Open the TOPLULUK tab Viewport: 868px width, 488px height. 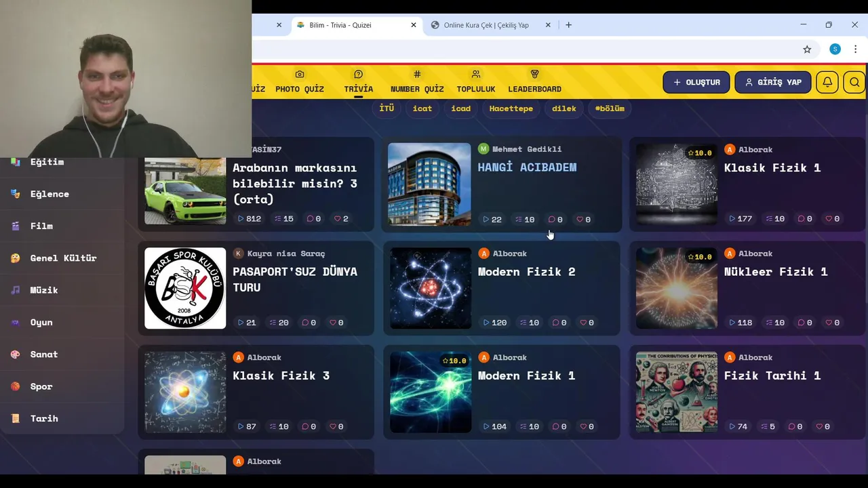[x=476, y=81]
